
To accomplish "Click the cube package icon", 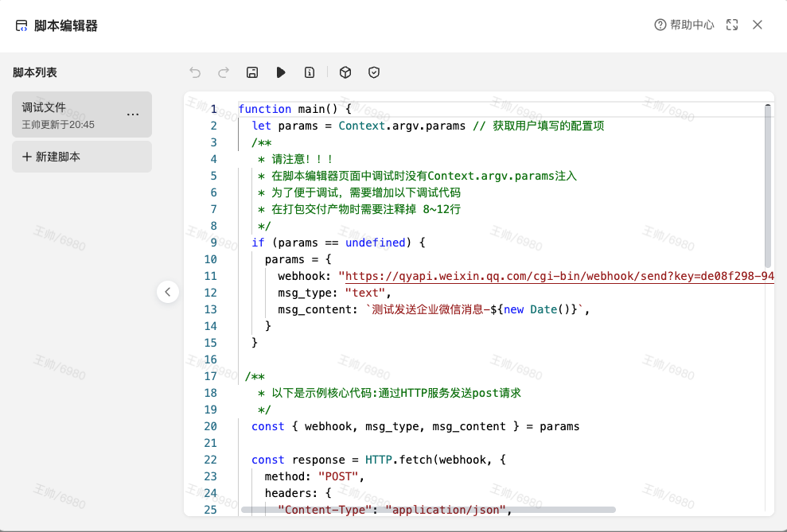I will [x=345, y=72].
